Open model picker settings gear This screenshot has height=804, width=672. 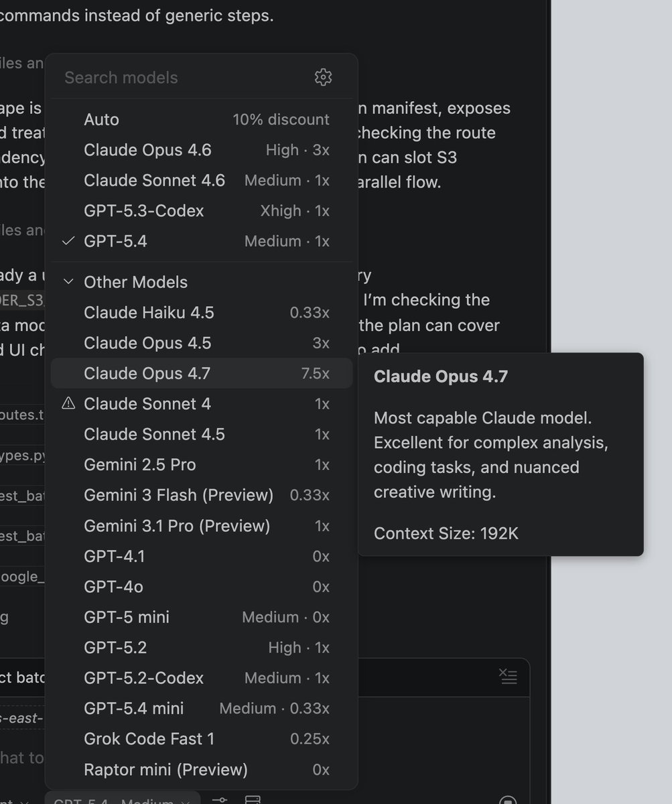click(x=323, y=78)
